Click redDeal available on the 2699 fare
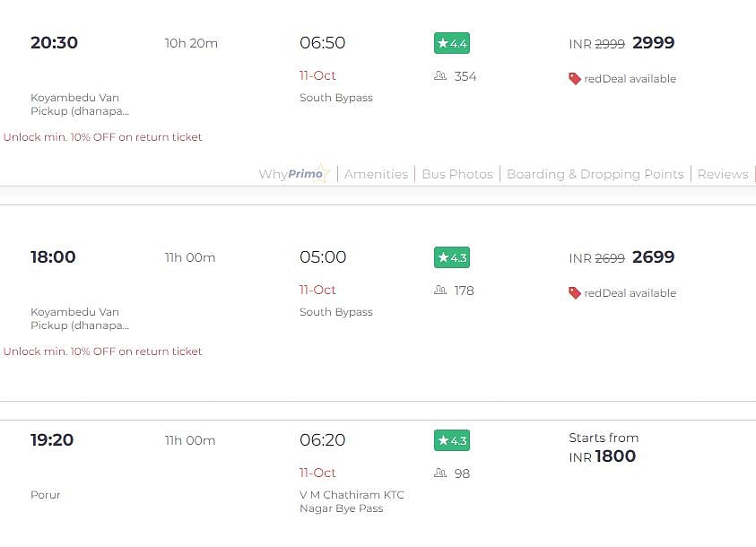756x547 pixels. (x=630, y=293)
